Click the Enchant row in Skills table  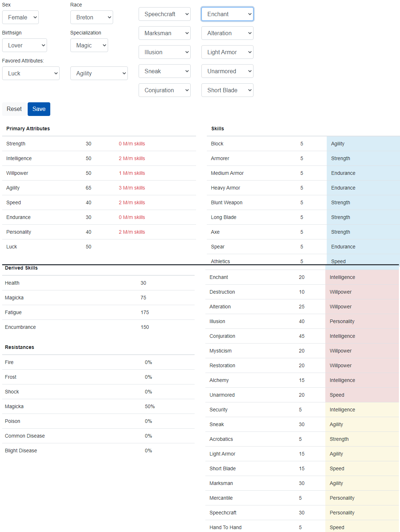pos(302,277)
